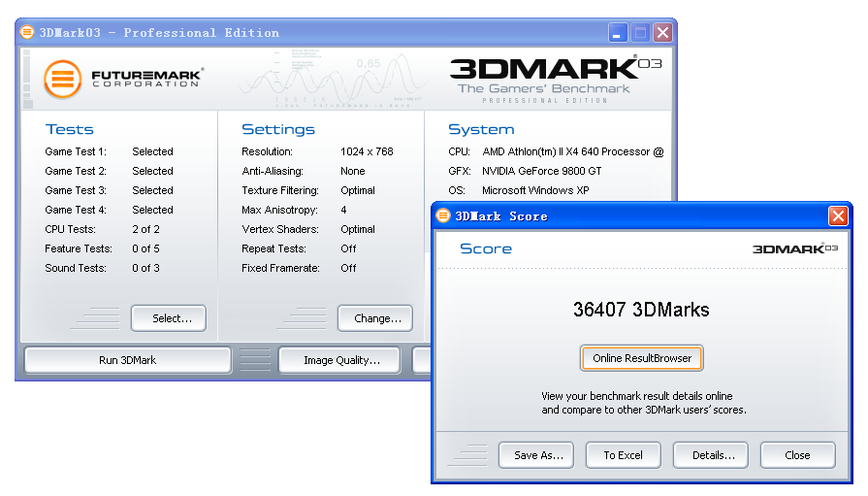Click the 36407 3DMarks score text
The height and width of the screenshot is (496, 868).
coord(641,311)
